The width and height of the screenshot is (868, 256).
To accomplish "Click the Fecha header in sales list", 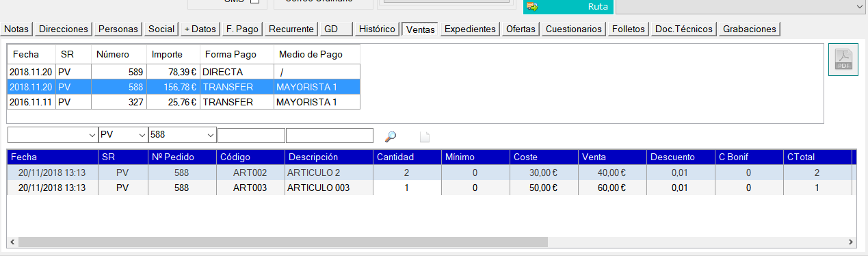I will 31,54.
